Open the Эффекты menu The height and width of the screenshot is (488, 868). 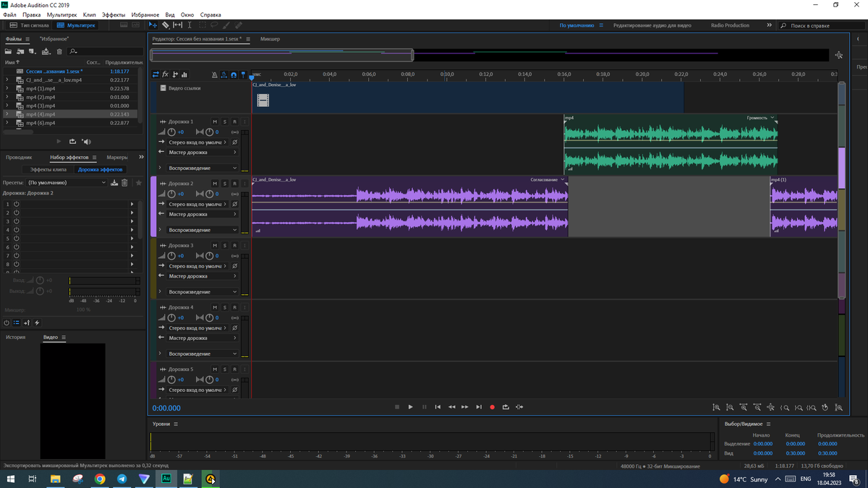[x=114, y=14]
